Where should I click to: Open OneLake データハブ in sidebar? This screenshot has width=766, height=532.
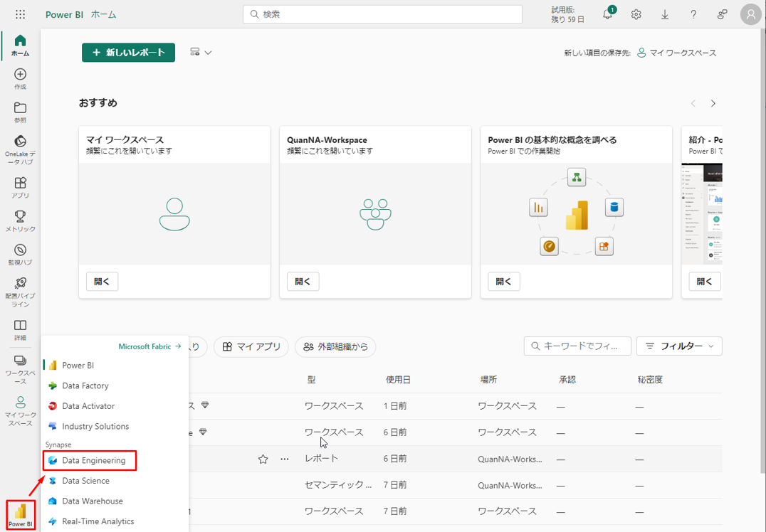tap(20, 150)
